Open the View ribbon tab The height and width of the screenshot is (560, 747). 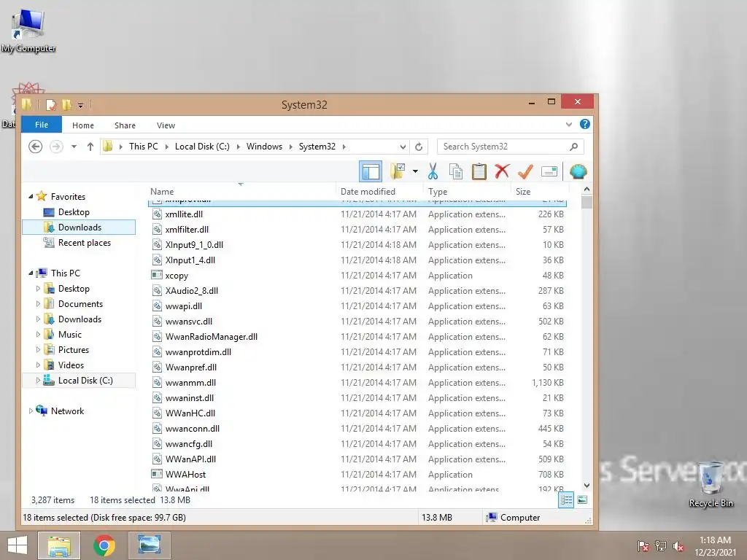point(166,125)
